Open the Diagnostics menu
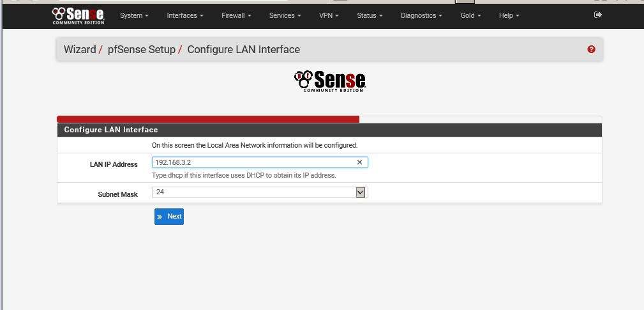 click(421, 15)
